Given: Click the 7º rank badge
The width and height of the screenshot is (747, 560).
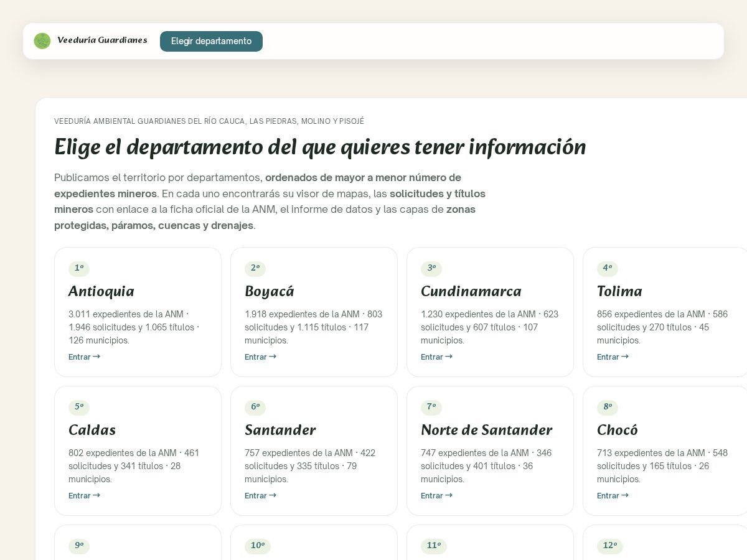Looking at the screenshot, I should [x=431, y=407].
